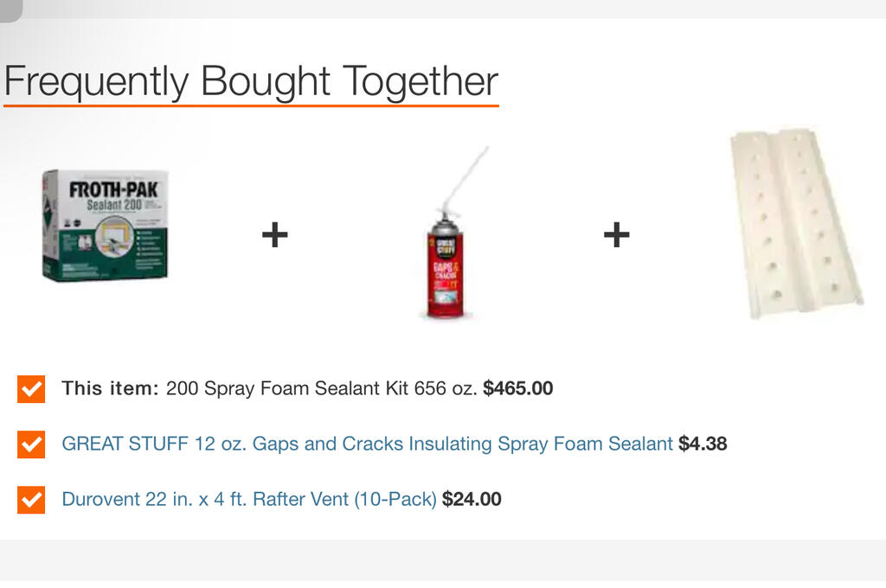Click the gray footer band below the list
The height and width of the screenshot is (588, 886).
point(443,560)
